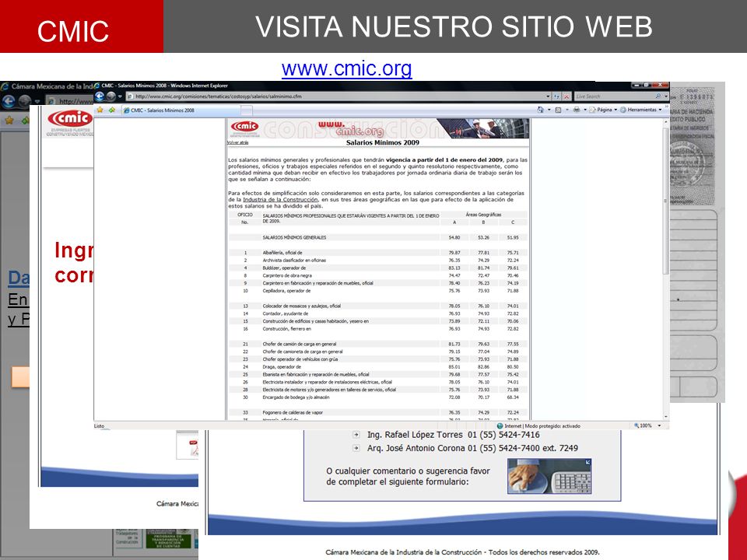
Task: Open the www.cmic.org hyperlink on the slide
Action: 347,68
